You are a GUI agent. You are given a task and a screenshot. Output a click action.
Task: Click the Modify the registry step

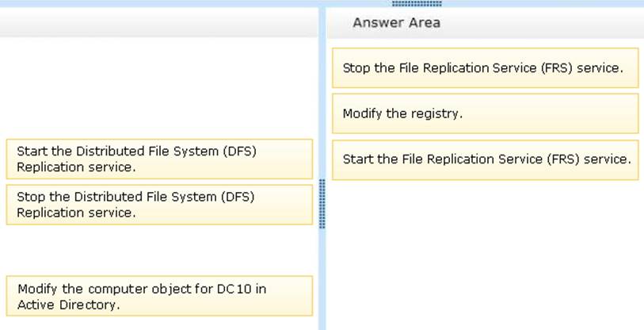(x=484, y=113)
